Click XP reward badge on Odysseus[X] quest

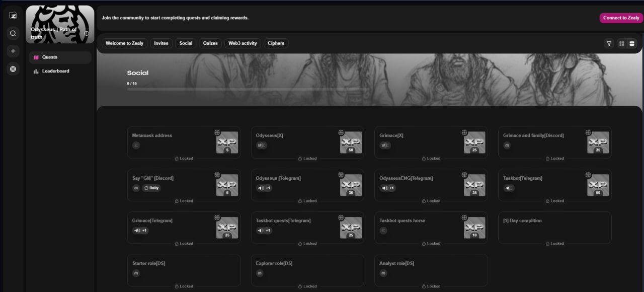coord(351,142)
